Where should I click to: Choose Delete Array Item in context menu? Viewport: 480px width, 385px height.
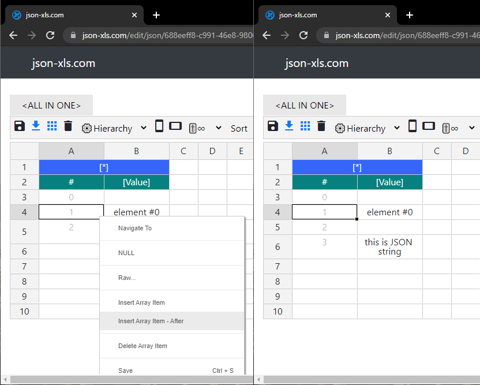point(172,346)
